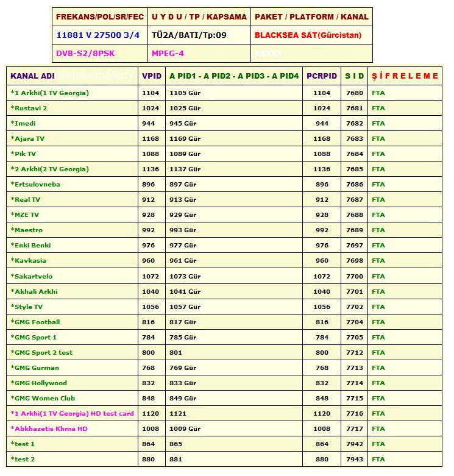This screenshot has height=476, width=454.
Task: Click 'FTA' in the Style TV row
Action: (x=378, y=307)
